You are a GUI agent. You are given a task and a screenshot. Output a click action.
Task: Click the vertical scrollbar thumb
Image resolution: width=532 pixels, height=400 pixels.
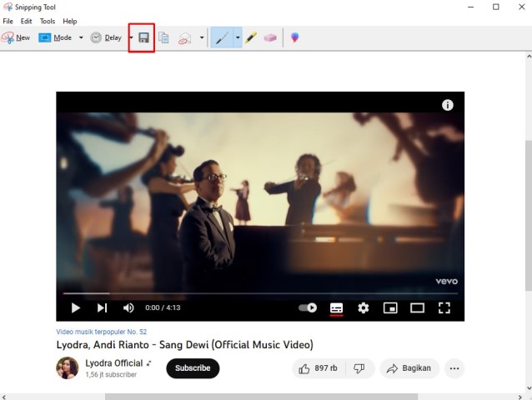click(x=529, y=215)
